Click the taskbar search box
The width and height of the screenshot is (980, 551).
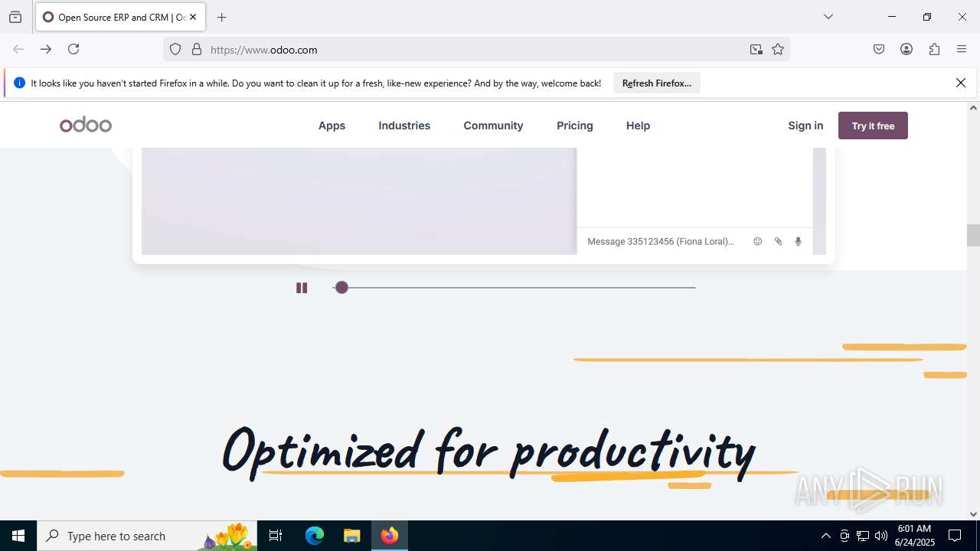[146, 536]
